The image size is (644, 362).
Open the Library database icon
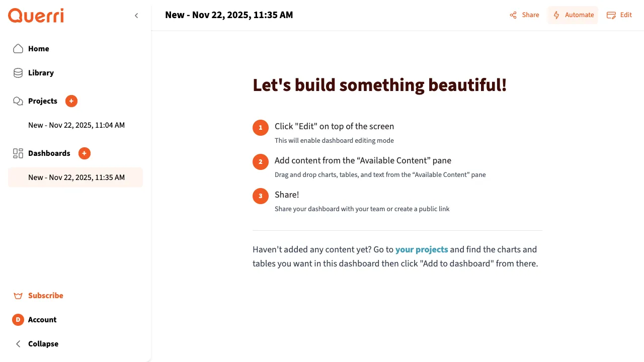(x=18, y=73)
